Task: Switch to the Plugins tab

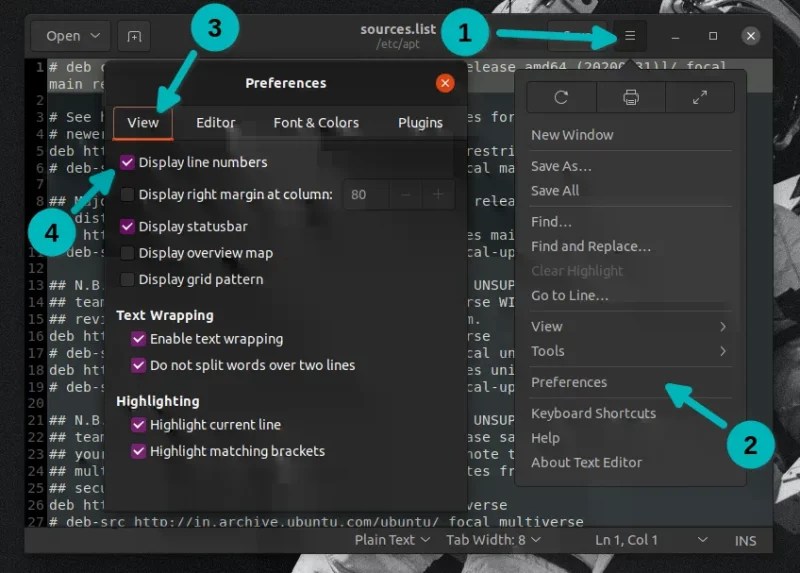Action: [420, 122]
